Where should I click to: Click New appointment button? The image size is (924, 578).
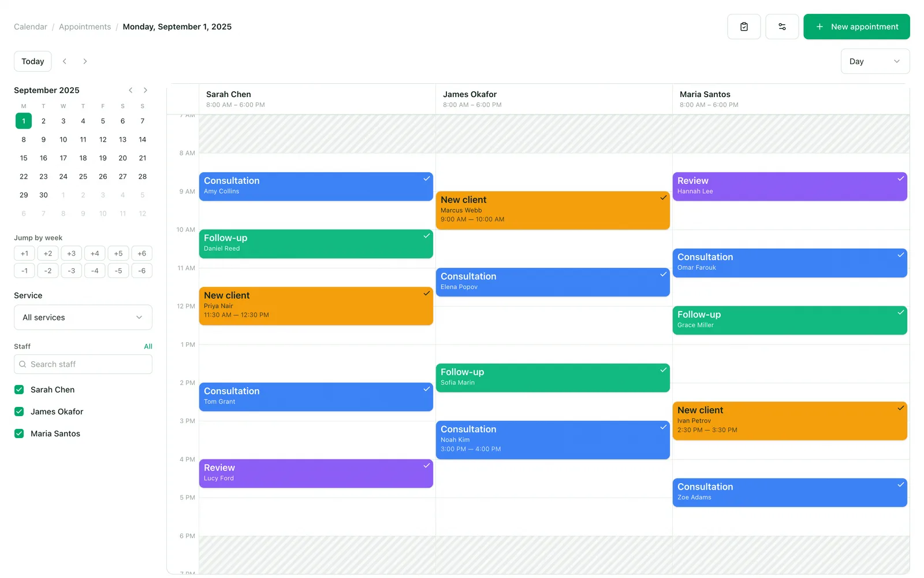(x=856, y=27)
